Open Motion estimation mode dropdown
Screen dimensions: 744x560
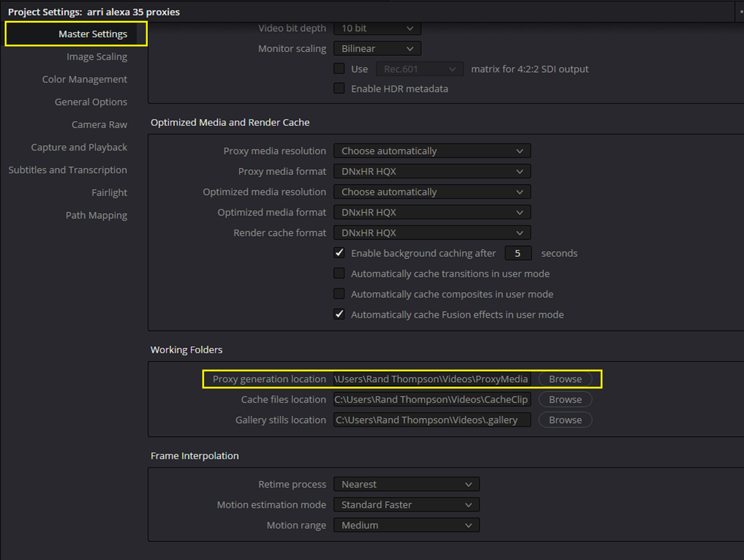(x=406, y=505)
